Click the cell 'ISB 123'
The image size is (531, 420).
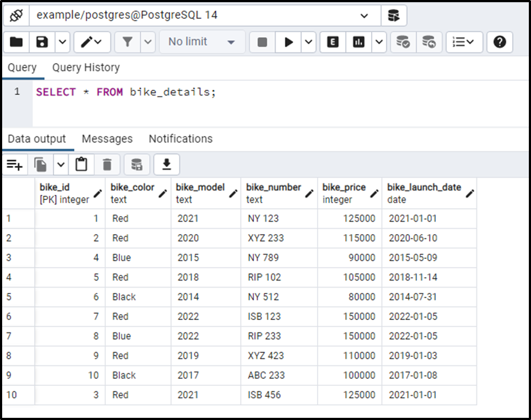(279, 317)
